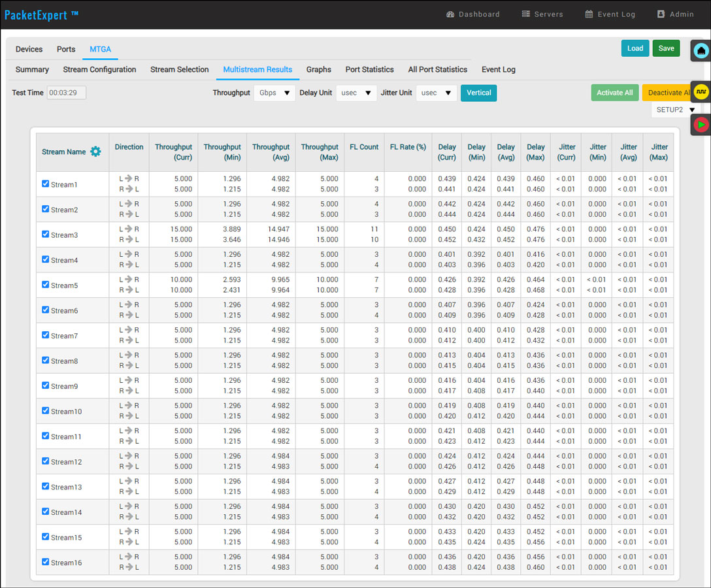The image size is (711, 588).
Task: Click the Stream8 row label
Action: pyautogui.click(x=64, y=361)
